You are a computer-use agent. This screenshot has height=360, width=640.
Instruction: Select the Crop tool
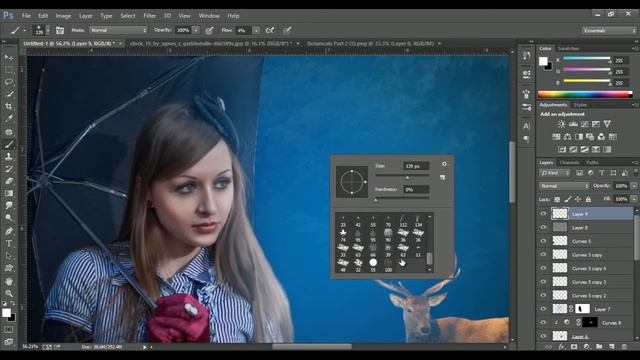click(x=9, y=106)
